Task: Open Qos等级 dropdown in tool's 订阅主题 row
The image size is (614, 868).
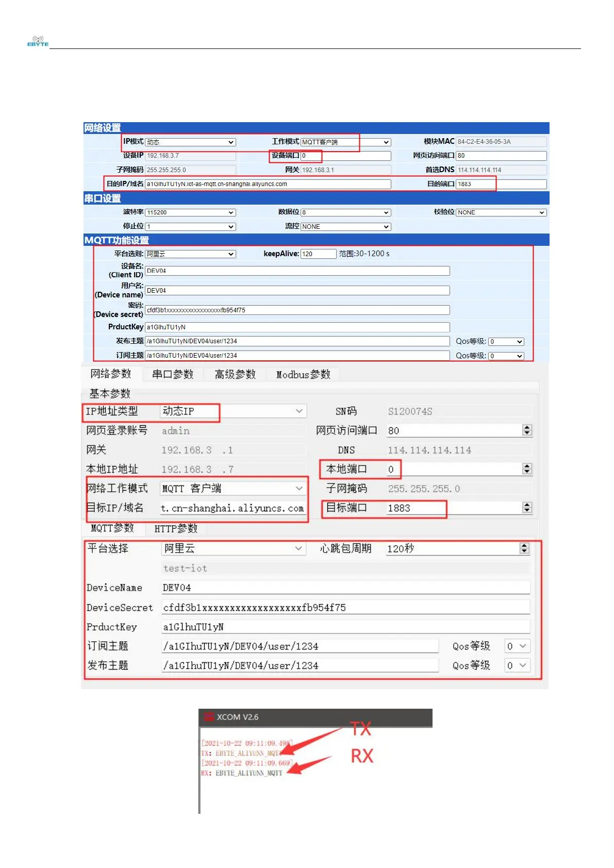Action: (x=517, y=646)
